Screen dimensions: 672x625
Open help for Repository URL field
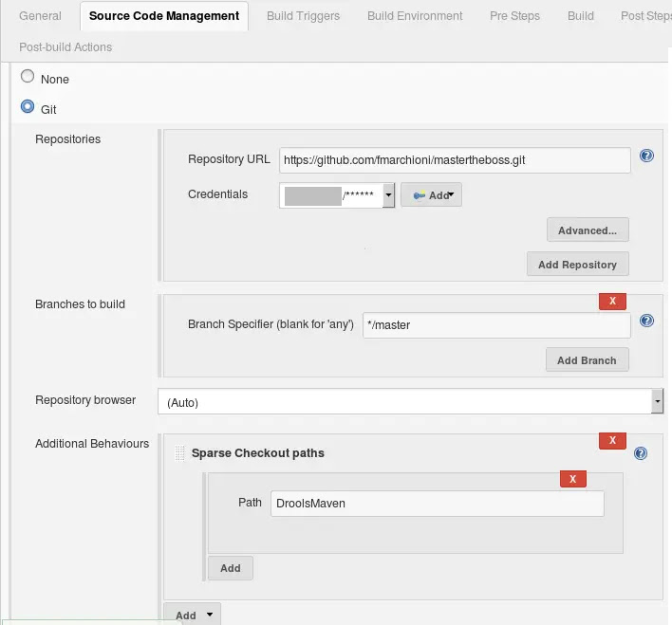click(x=646, y=156)
